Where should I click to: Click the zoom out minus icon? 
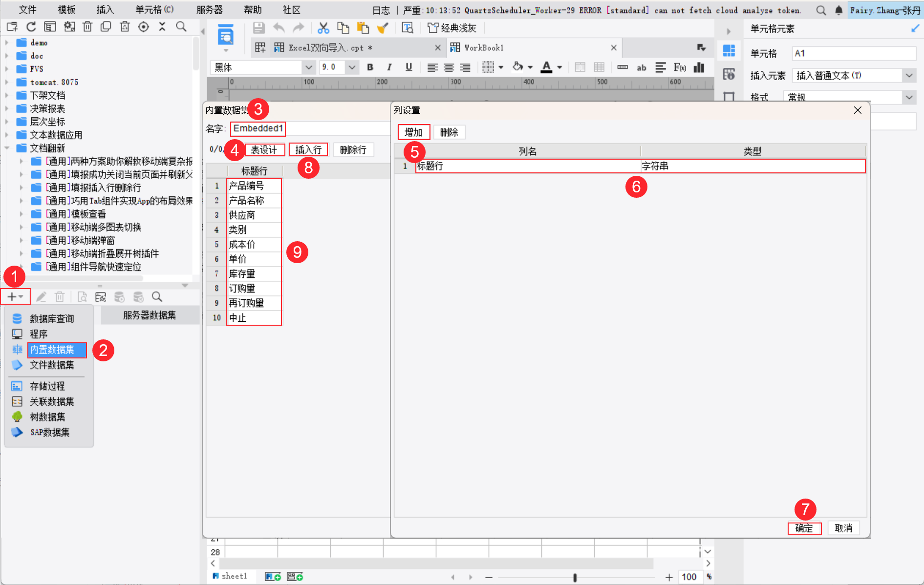click(x=489, y=577)
